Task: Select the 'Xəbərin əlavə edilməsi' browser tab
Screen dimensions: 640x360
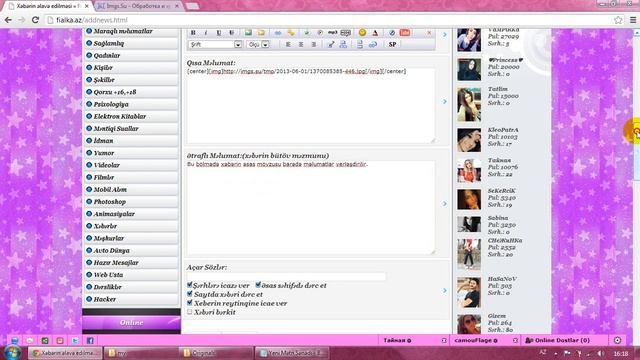Action: (48, 6)
